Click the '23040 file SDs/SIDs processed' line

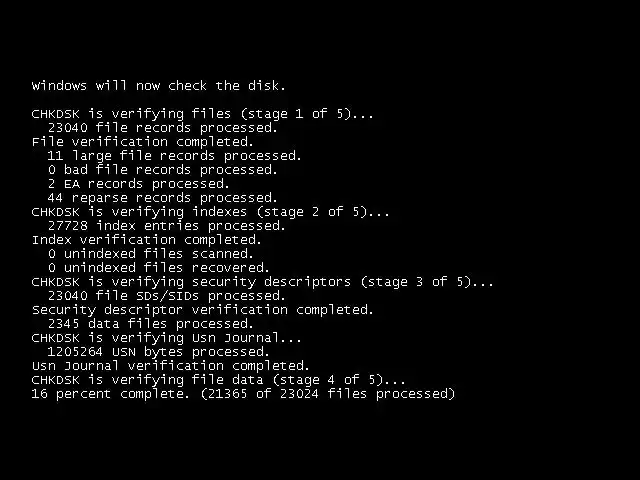coord(167,296)
